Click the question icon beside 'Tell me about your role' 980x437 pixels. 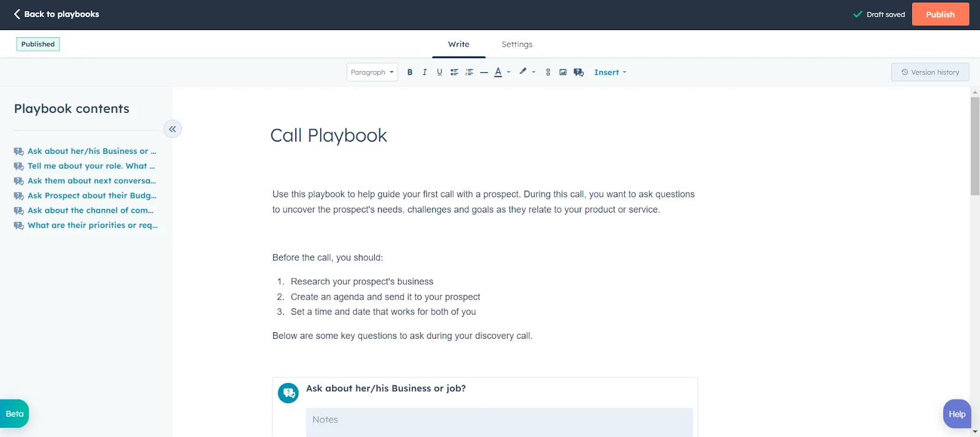(x=19, y=166)
